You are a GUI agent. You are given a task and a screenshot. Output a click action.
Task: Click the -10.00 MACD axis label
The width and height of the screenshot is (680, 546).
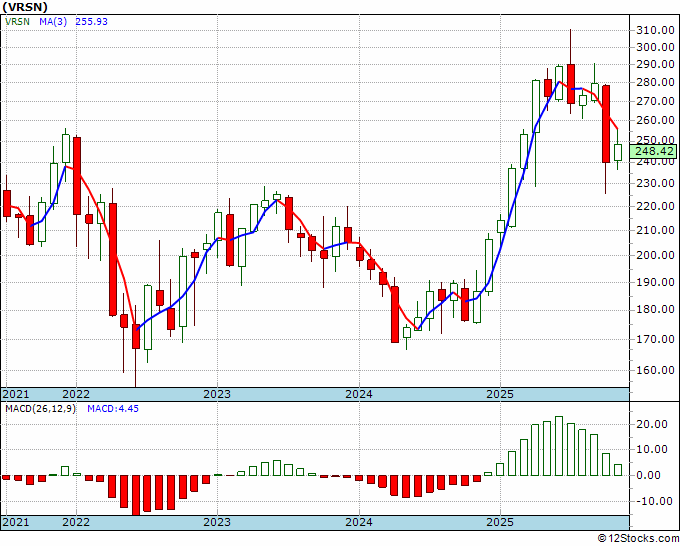(x=655, y=501)
